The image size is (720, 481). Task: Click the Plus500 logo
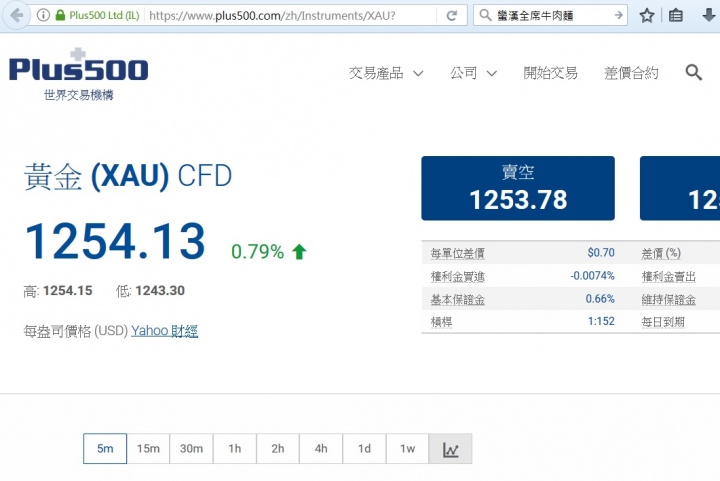pyautogui.click(x=79, y=66)
